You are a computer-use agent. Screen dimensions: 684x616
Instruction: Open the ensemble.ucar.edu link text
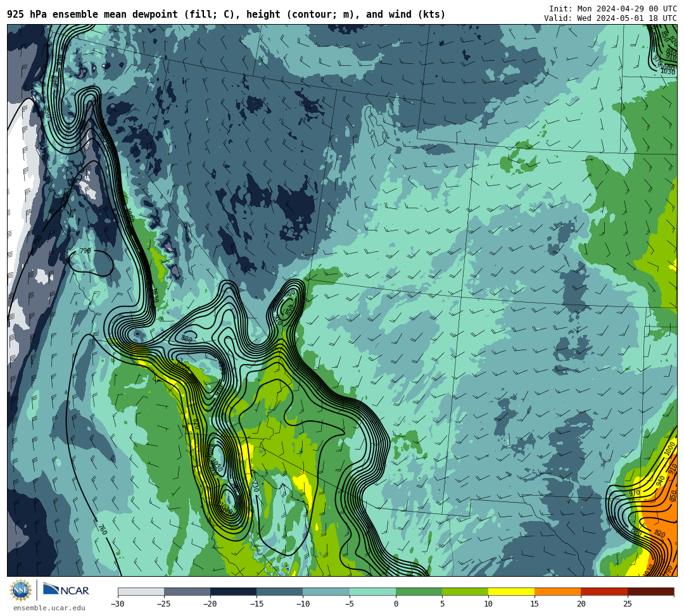click(x=49, y=608)
